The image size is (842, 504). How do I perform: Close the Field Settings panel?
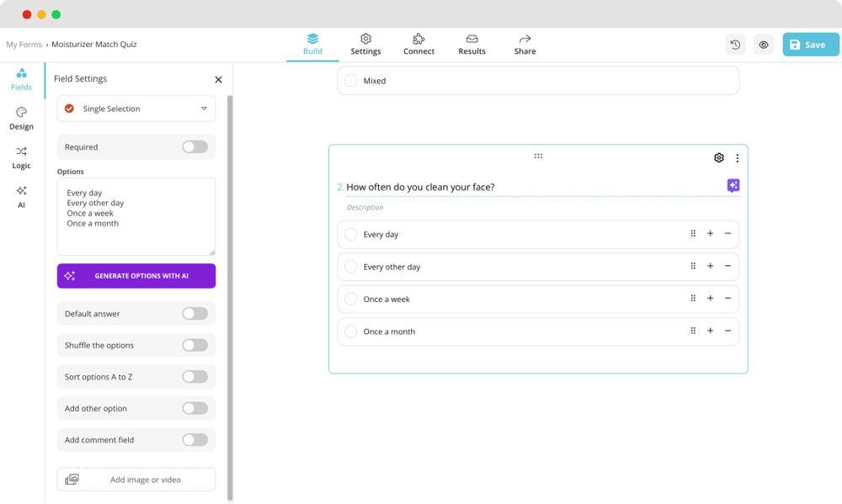[x=218, y=78]
